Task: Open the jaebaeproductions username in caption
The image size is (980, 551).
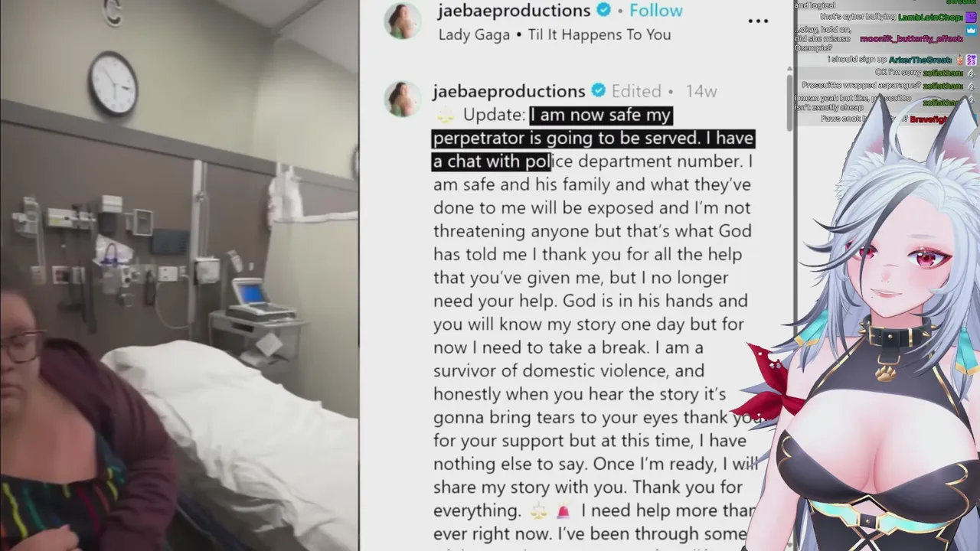Action: pos(508,91)
